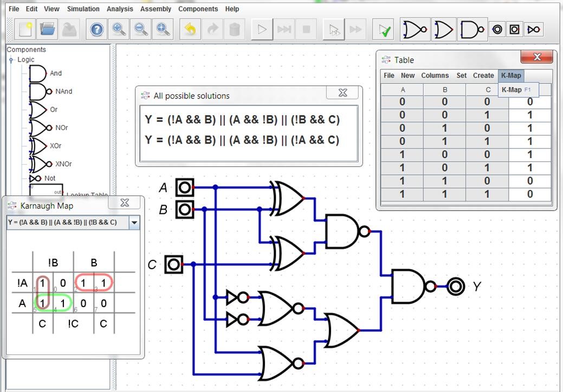Select the NAnd gate in the Components tree
Viewport: 563px width, 392px height.
(x=50, y=92)
